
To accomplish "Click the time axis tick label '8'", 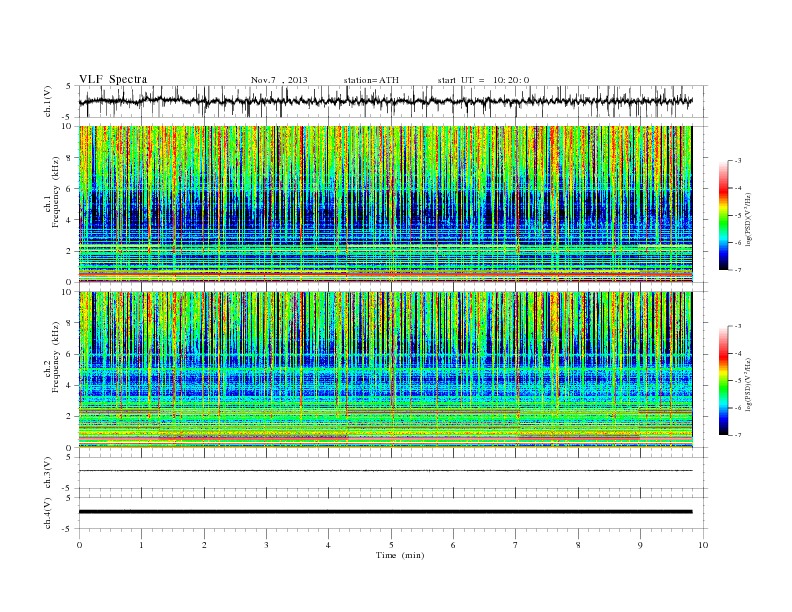I will (578, 545).
